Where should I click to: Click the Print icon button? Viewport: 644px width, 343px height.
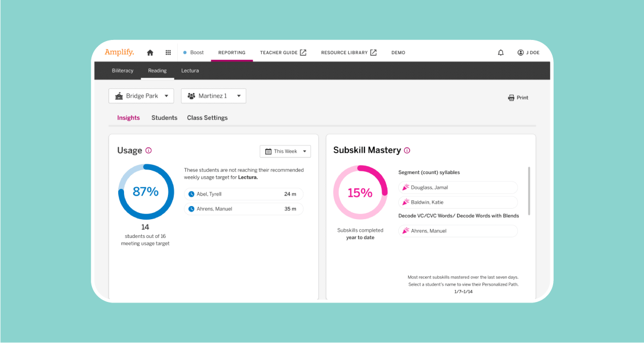[x=518, y=98]
